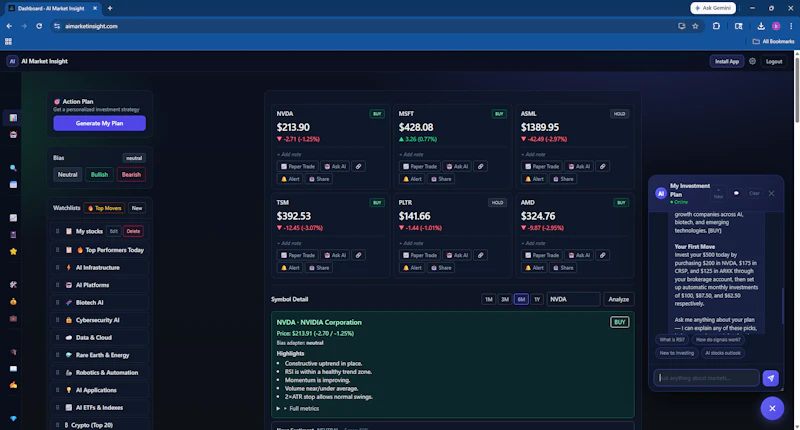
Task: Click the Analyze button
Action: [x=618, y=299]
